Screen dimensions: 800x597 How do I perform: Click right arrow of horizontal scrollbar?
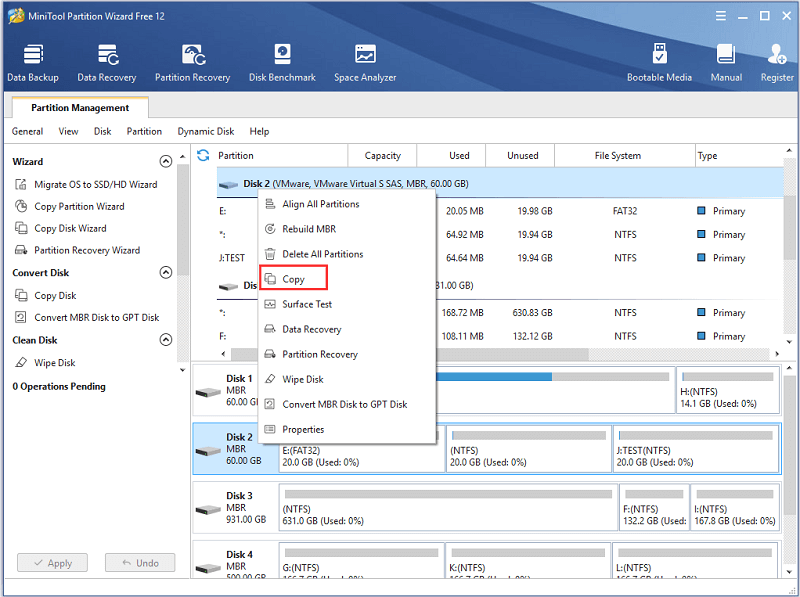coord(777,354)
